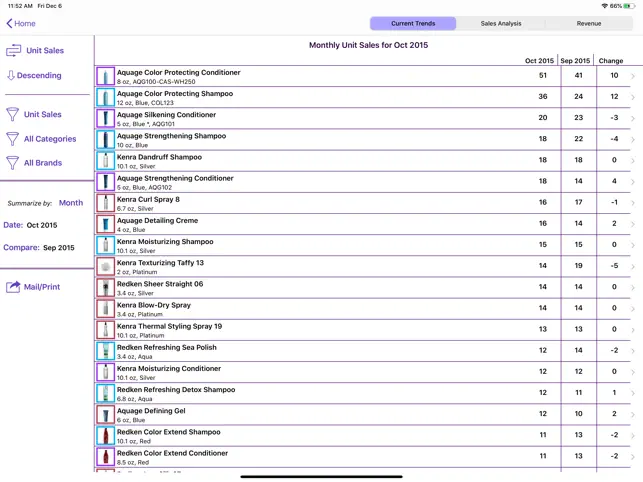The height and width of the screenshot is (482, 643).
Task: Expand the Kenra Dandruff Shampoo row chevron
Action: click(633, 161)
